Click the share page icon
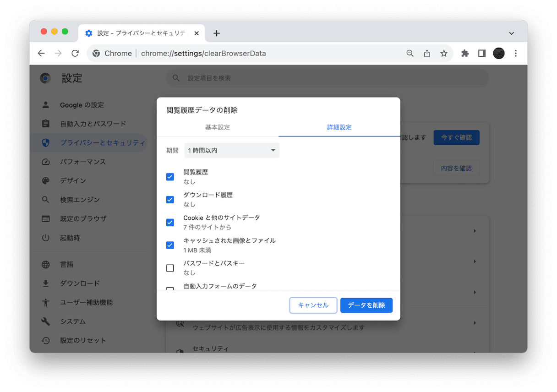The image size is (557, 392). tap(427, 54)
